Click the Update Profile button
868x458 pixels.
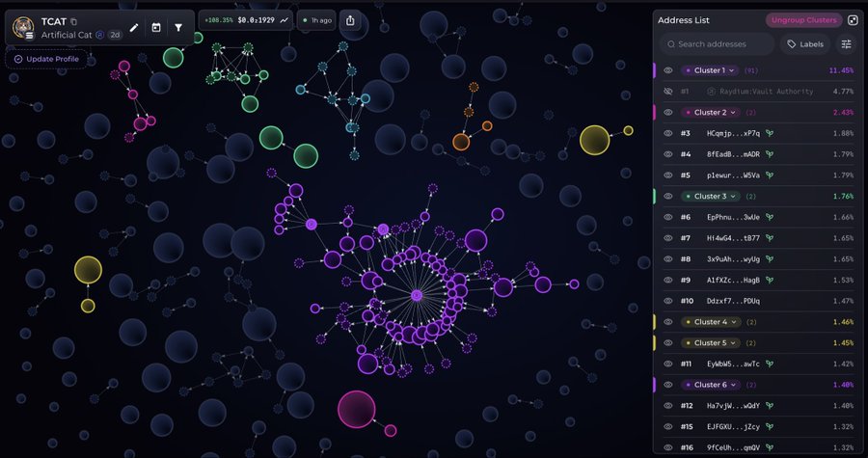pos(46,59)
